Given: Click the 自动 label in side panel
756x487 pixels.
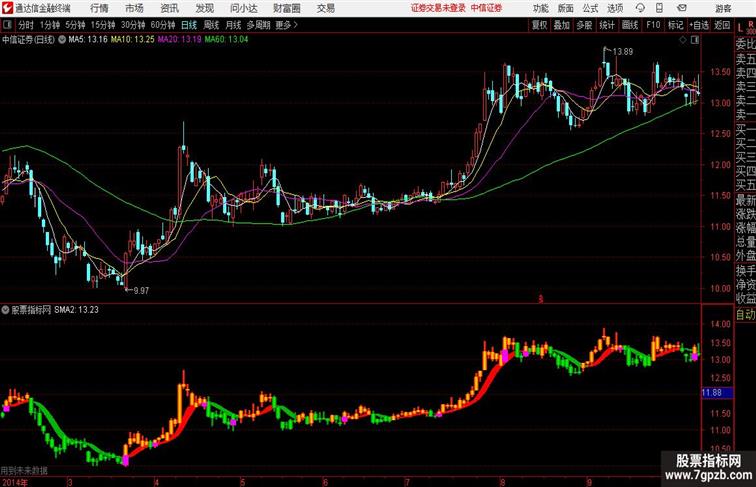Looking at the screenshot, I should point(745,315).
